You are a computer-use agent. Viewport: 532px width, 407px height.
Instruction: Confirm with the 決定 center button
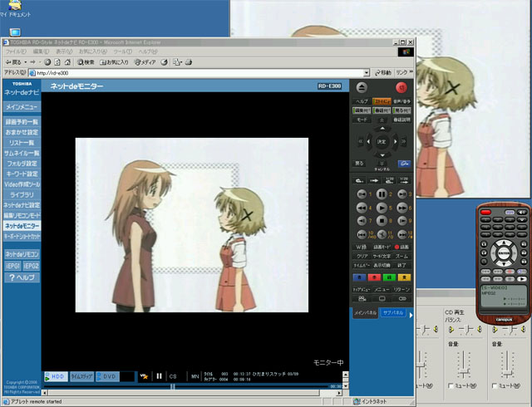pyautogui.click(x=382, y=142)
